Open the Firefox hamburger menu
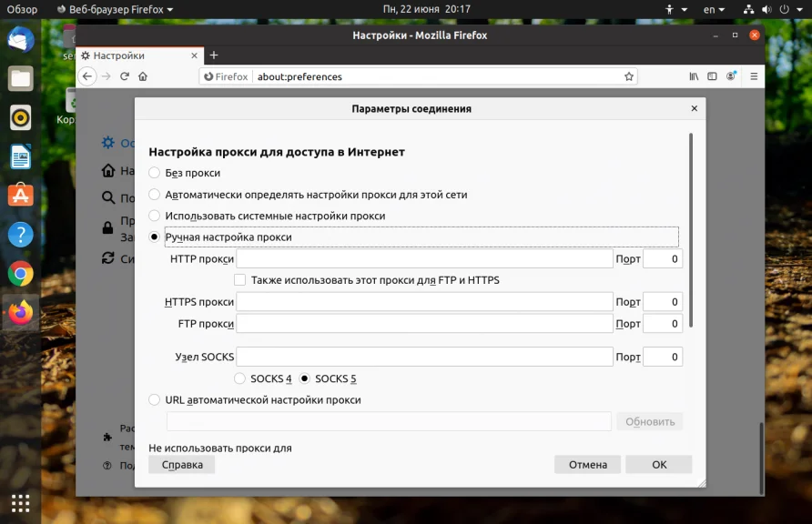 pos(754,76)
